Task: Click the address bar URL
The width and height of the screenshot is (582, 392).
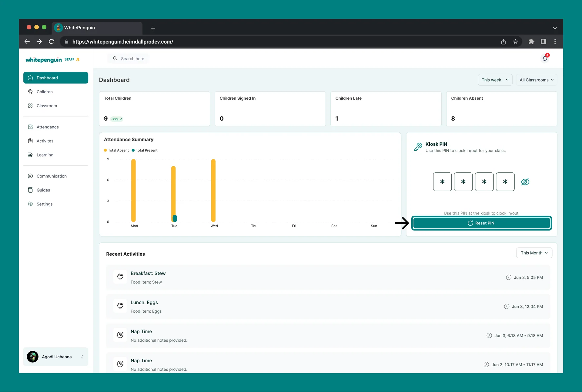Action: pyautogui.click(x=123, y=42)
